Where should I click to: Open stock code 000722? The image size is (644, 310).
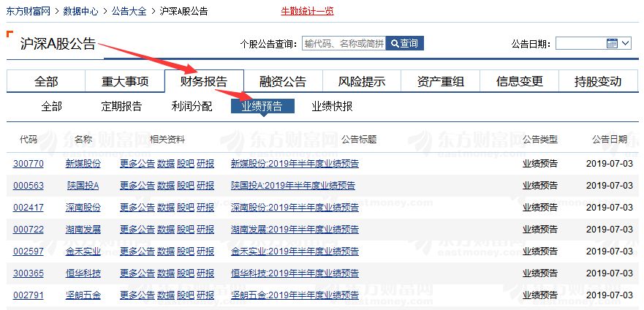29,229
